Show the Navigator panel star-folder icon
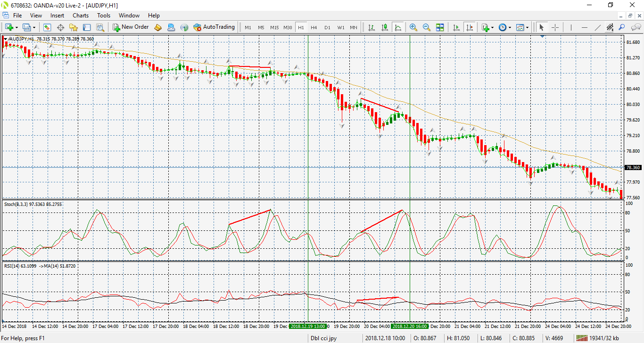This screenshot has width=644, height=343. (74, 27)
